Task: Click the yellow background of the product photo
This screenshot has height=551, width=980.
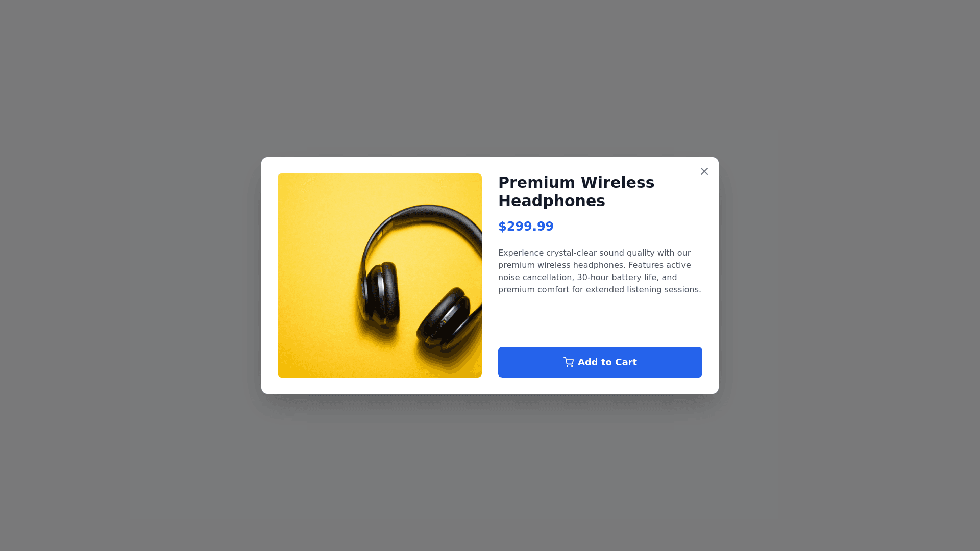Action: tap(316, 275)
